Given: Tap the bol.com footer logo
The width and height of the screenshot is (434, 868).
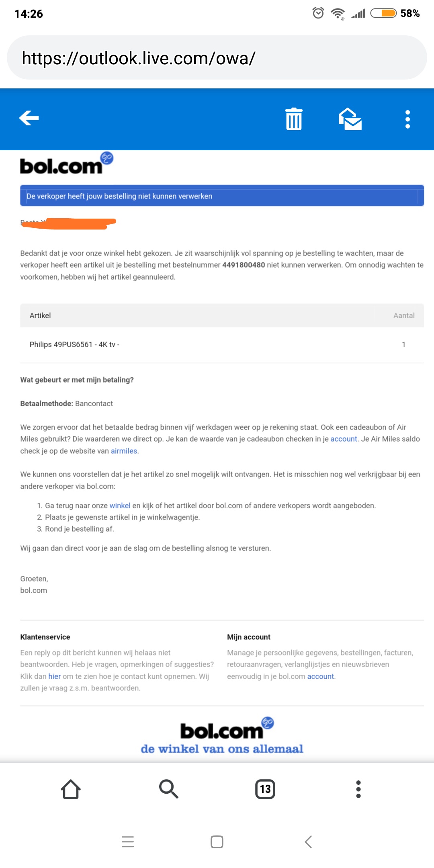Looking at the screenshot, I should coord(226,729).
